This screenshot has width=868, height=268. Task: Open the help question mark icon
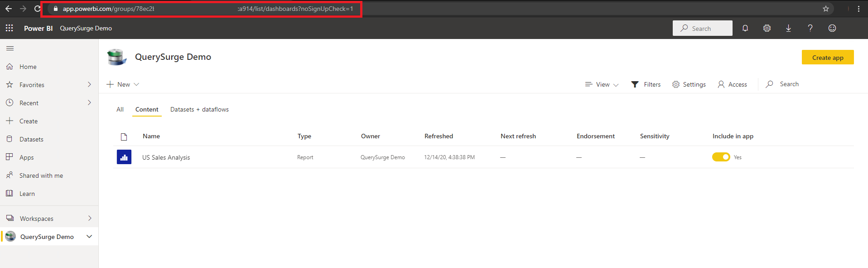pyautogui.click(x=810, y=28)
